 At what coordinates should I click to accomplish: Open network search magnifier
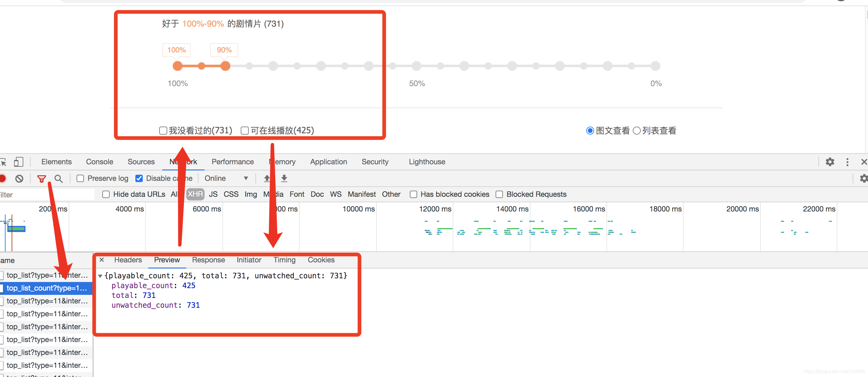(x=58, y=178)
